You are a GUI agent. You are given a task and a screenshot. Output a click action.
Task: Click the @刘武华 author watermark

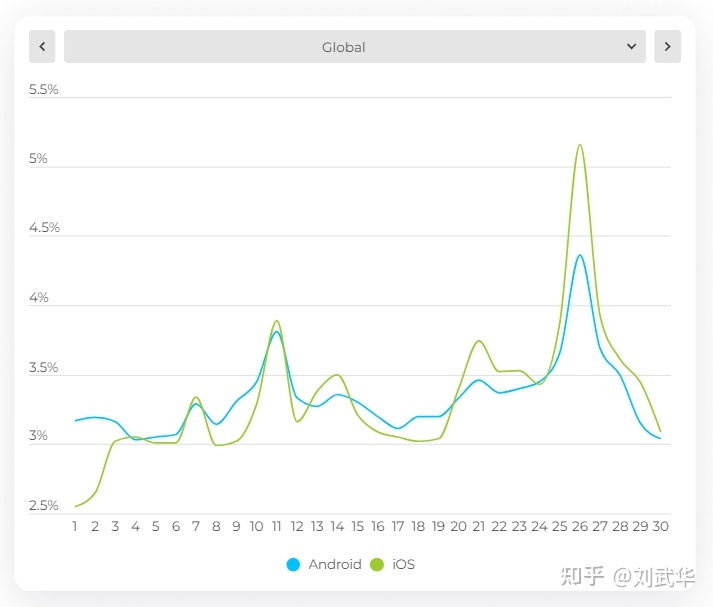point(654,577)
